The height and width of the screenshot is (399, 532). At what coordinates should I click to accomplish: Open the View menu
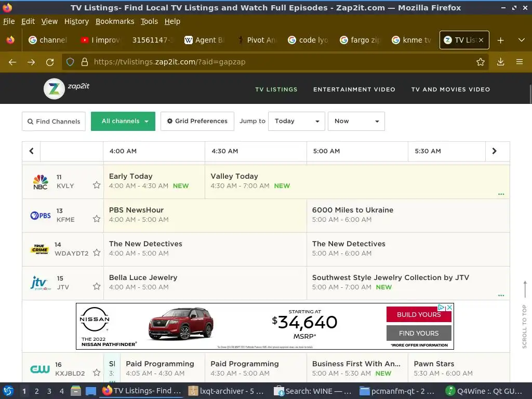49,21
